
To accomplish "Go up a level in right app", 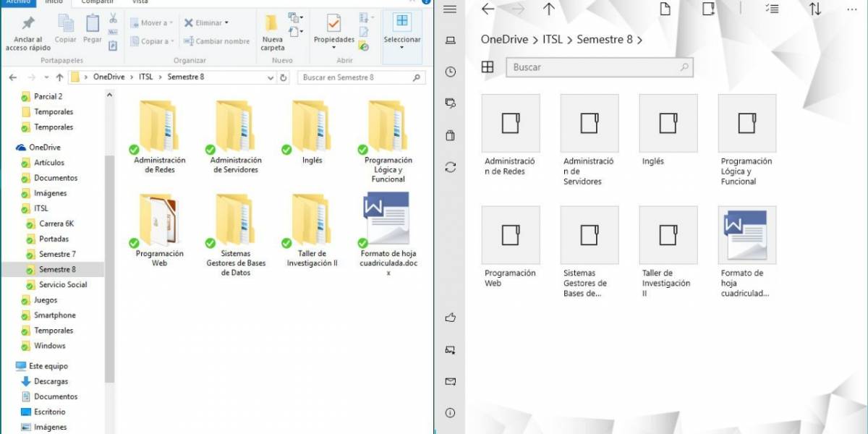I will point(549,9).
